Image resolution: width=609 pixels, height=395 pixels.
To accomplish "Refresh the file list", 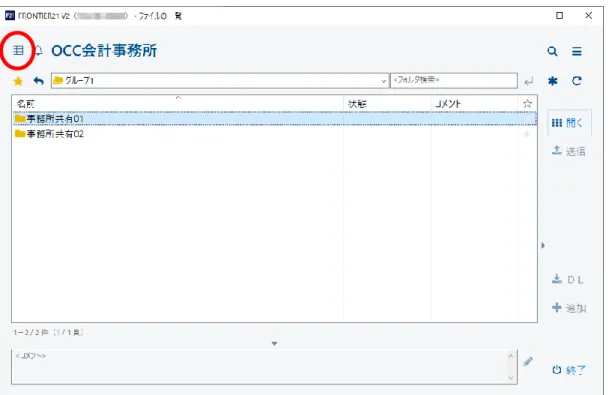I will tap(577, 81).
